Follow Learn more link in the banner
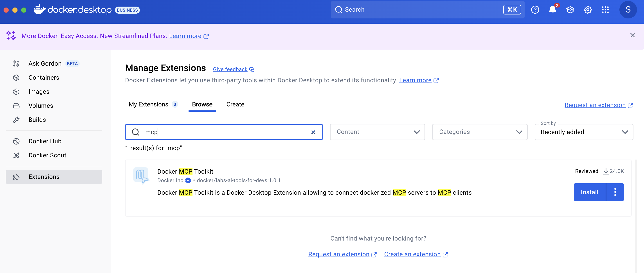This screenshot has height=273, width=644. (x=189, y=36)
